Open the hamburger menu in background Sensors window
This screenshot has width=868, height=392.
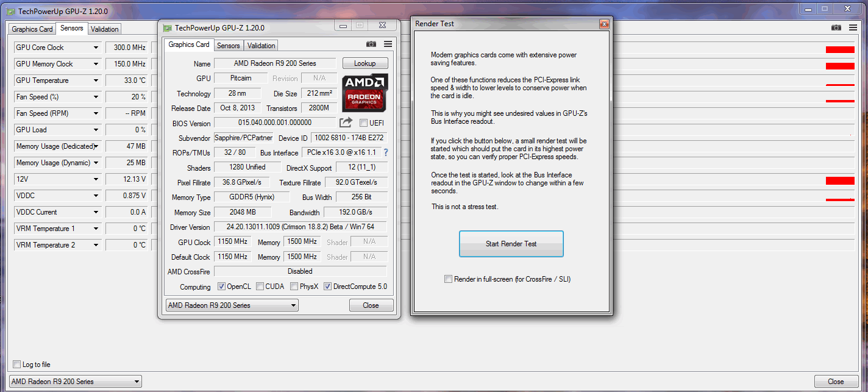[853, 27]
